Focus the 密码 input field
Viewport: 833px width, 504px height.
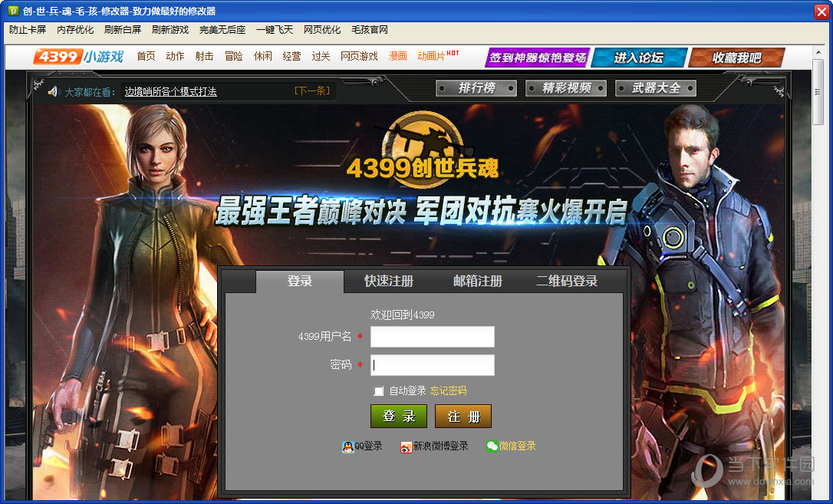coord(433,365)
